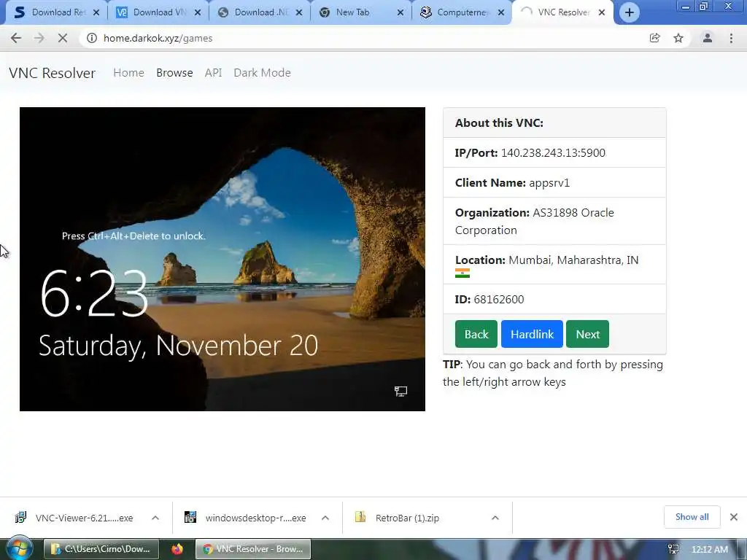Open the API nav link
Viewport: 747px width, 560px height.
coord(213,73)
